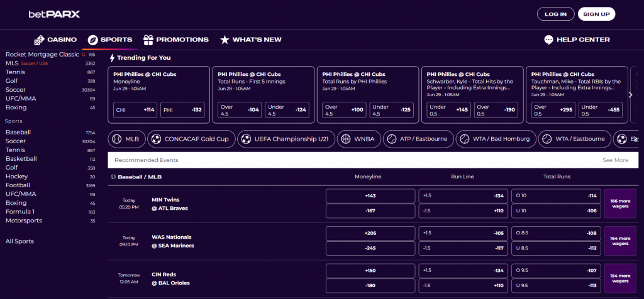The image size is (644, 299).
Task: Click the MLB baseball icon chip
Action: click(116, 139)
